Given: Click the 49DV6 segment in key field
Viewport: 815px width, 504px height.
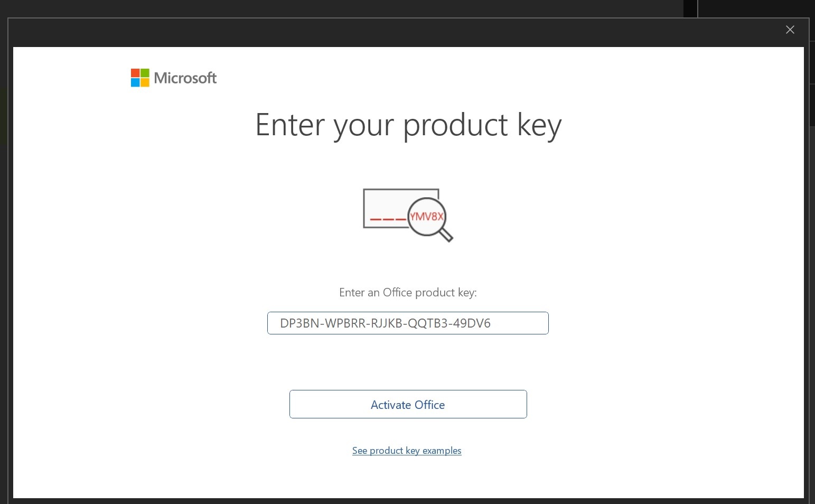Looking at the screenshot, I should click(x=472, y=323).
